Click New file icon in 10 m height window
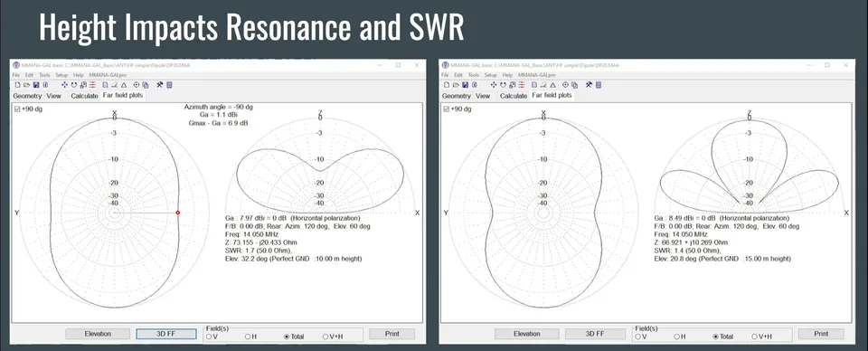Image resolution: width=868 pixels, height=351 pixels. 18,85
